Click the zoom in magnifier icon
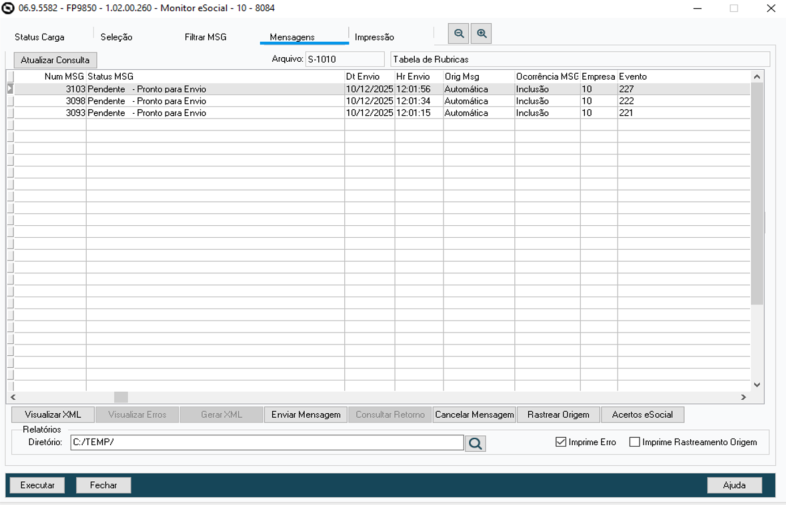 tap(481, 34)
